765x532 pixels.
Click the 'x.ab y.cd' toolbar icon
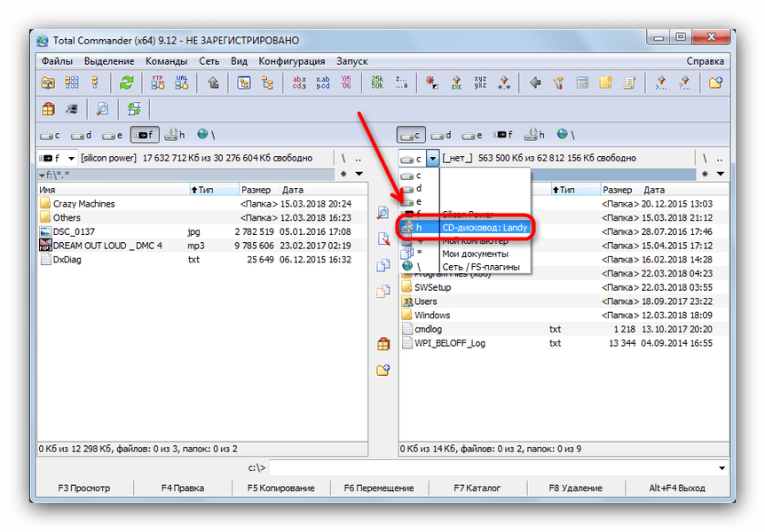[322, 82]
